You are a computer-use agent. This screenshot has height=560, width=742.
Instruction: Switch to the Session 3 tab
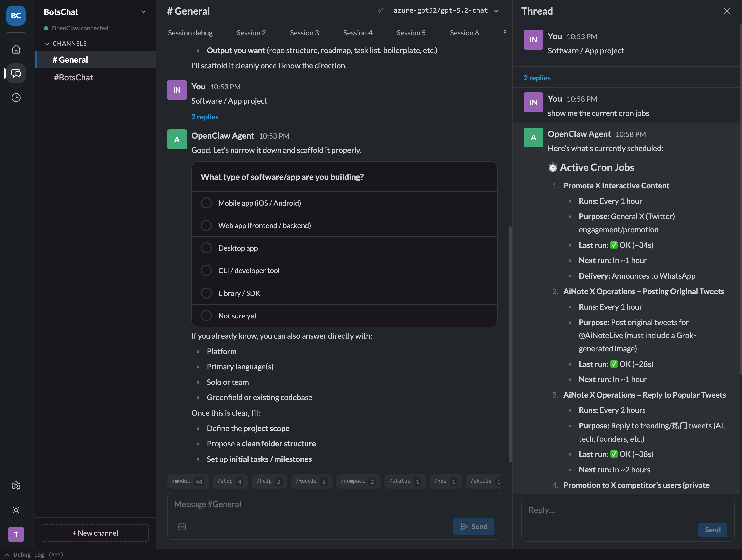[304, 33]
